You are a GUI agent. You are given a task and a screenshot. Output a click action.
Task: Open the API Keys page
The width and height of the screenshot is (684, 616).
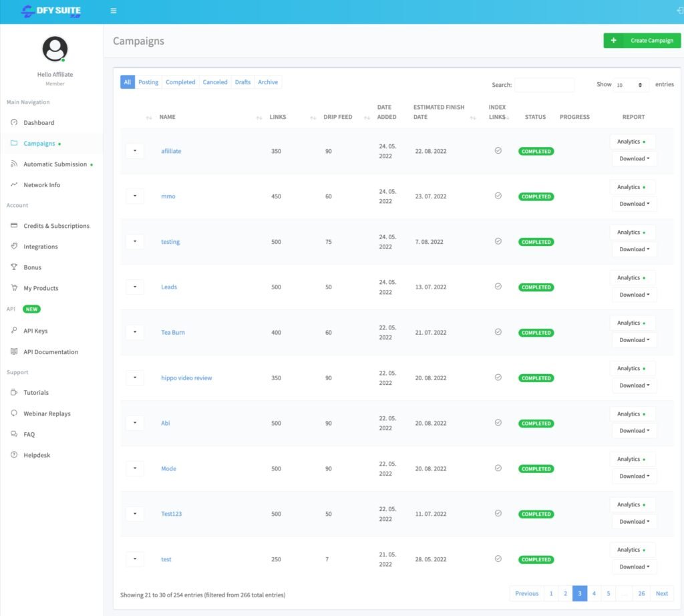click(35, 331)
